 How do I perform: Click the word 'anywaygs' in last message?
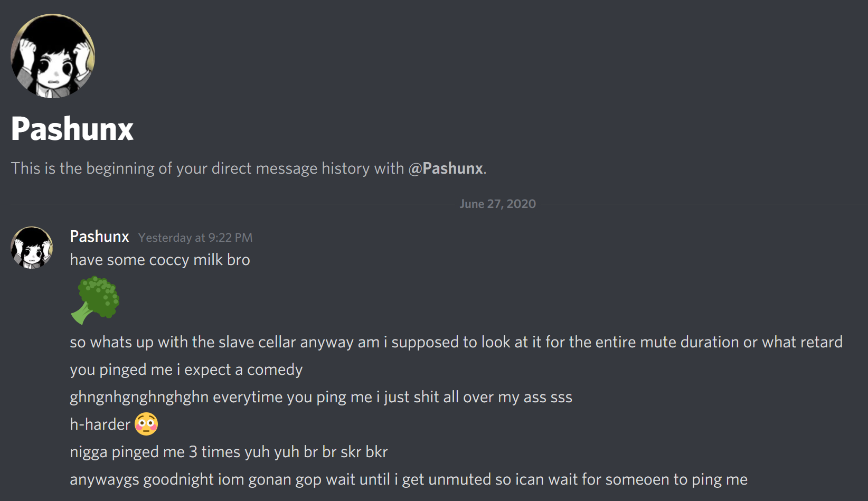104,479
